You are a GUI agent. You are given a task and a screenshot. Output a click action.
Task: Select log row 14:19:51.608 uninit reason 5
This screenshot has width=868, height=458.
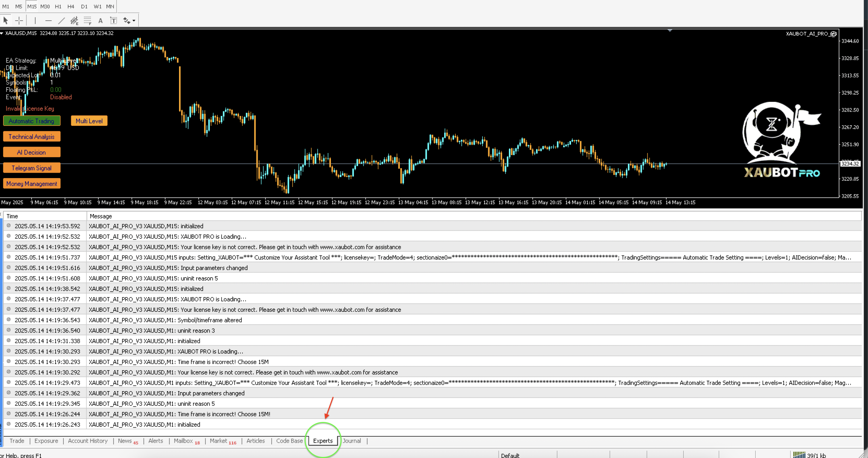point(433,278)
